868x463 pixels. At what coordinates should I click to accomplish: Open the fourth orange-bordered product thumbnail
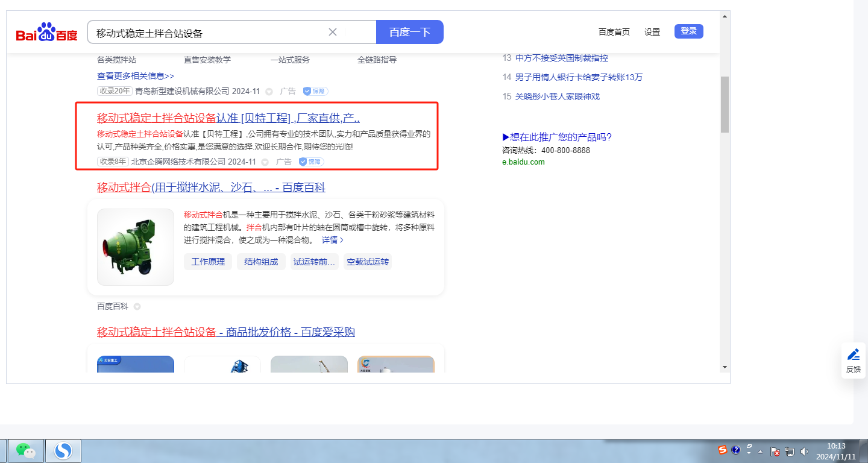(x=396, y=364)
